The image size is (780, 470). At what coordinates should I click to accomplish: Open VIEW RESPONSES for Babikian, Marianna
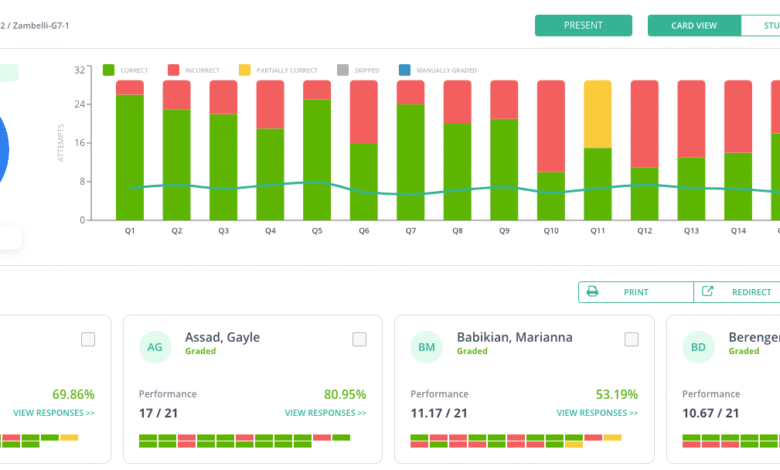(597, 413)
